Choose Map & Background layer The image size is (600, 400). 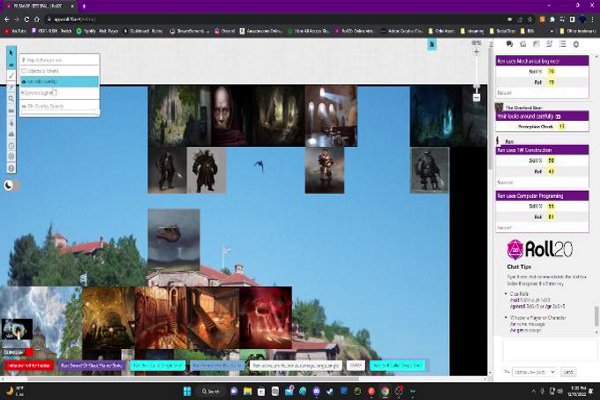[x=60, y=60]
